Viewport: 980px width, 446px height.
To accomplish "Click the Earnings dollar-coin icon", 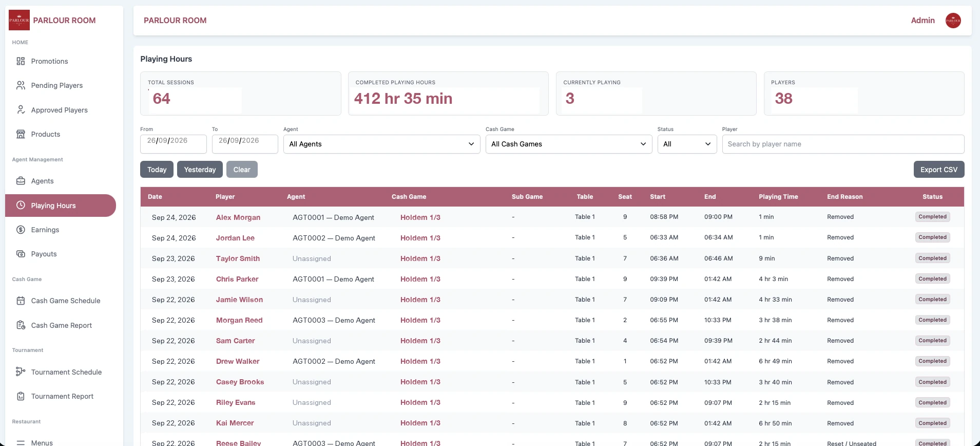I will (21, 230).
